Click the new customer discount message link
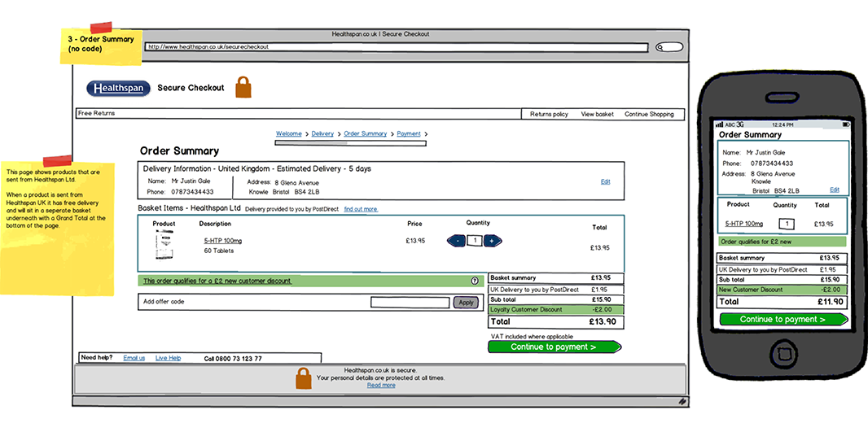 pos(217,281)
